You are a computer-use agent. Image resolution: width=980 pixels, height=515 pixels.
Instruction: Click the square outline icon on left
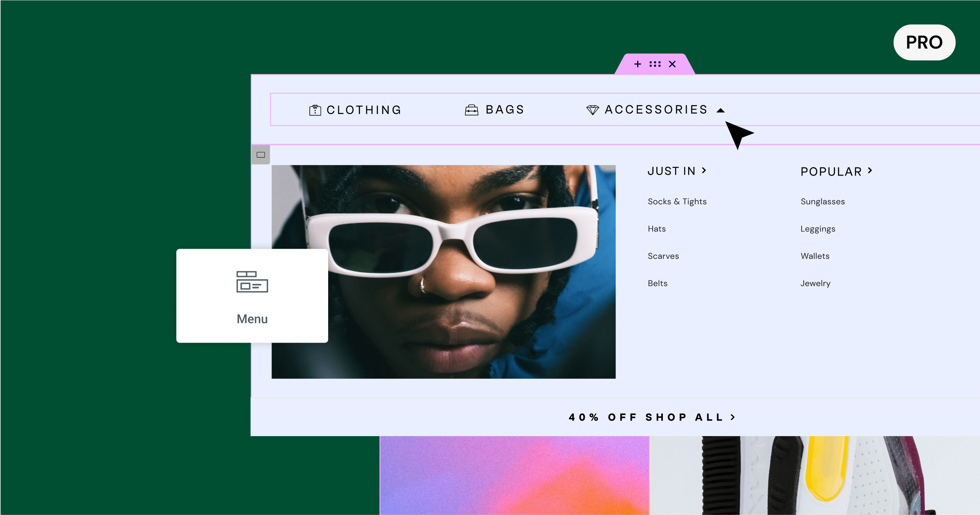click(261, 154)
